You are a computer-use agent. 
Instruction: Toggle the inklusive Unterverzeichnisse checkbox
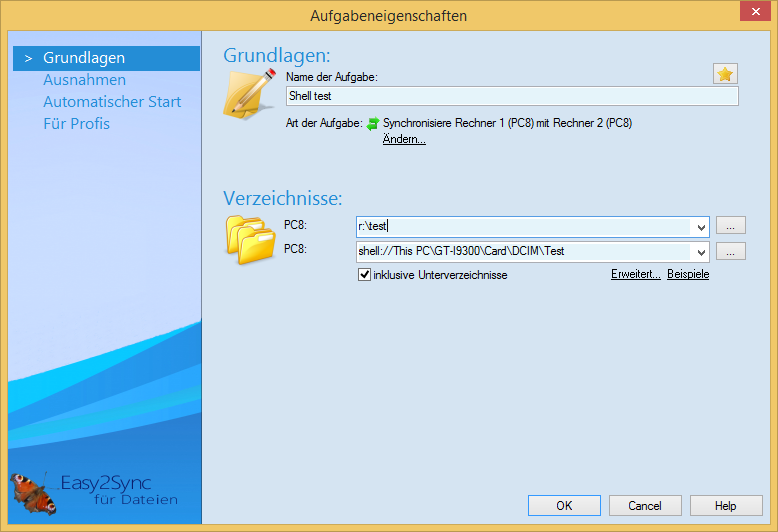tap(365, 275)
